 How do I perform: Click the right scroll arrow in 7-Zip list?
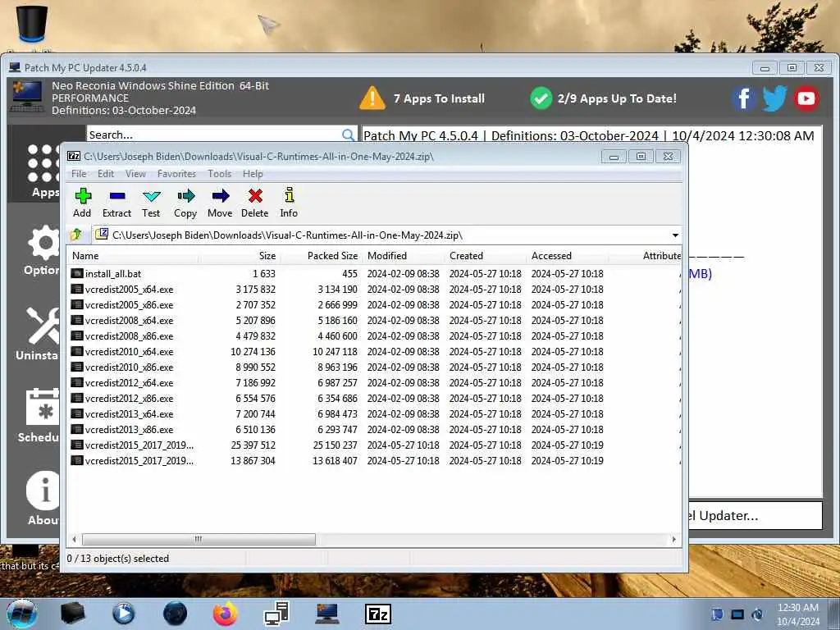pos(674,539)
